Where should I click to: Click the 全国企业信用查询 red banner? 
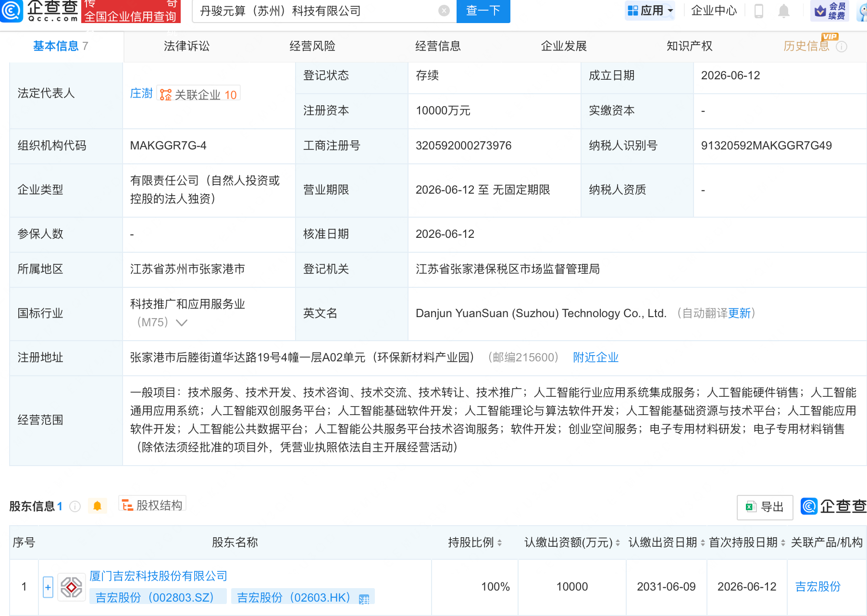coord(131,12)
